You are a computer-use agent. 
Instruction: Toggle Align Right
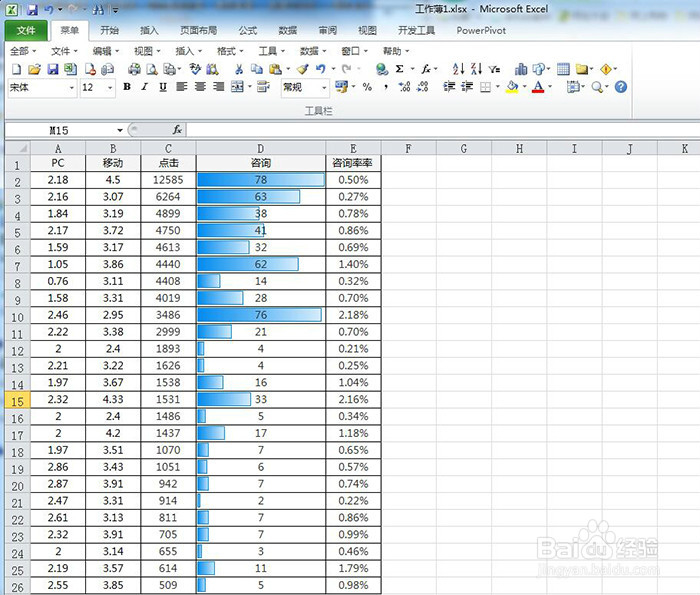pyautogui.click(x=218, y=87)
